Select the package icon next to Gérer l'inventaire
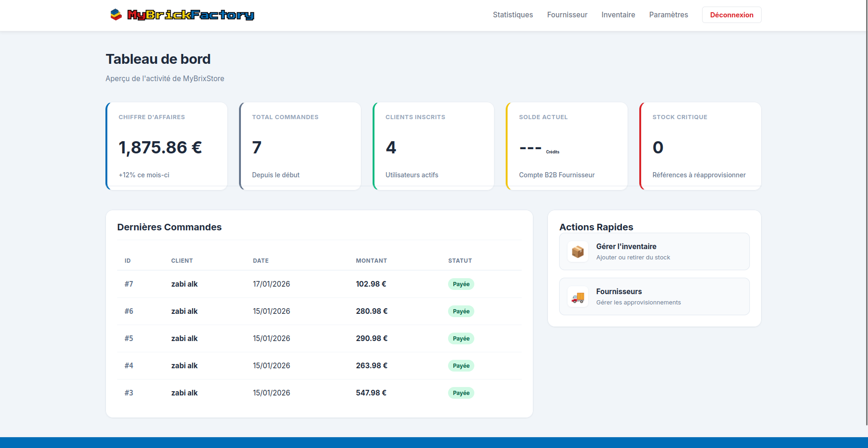This screenshot has width=868, height=448. click(x=578, y=251)
